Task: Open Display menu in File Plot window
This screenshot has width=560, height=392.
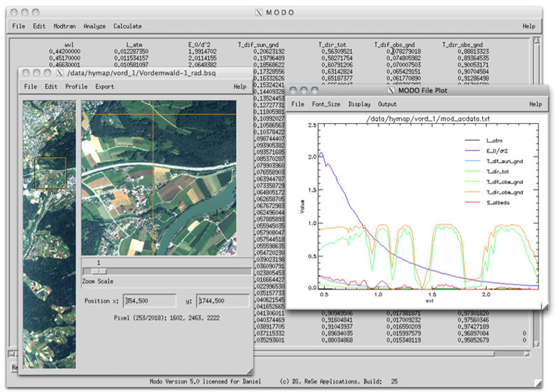Action: point(360,104)
